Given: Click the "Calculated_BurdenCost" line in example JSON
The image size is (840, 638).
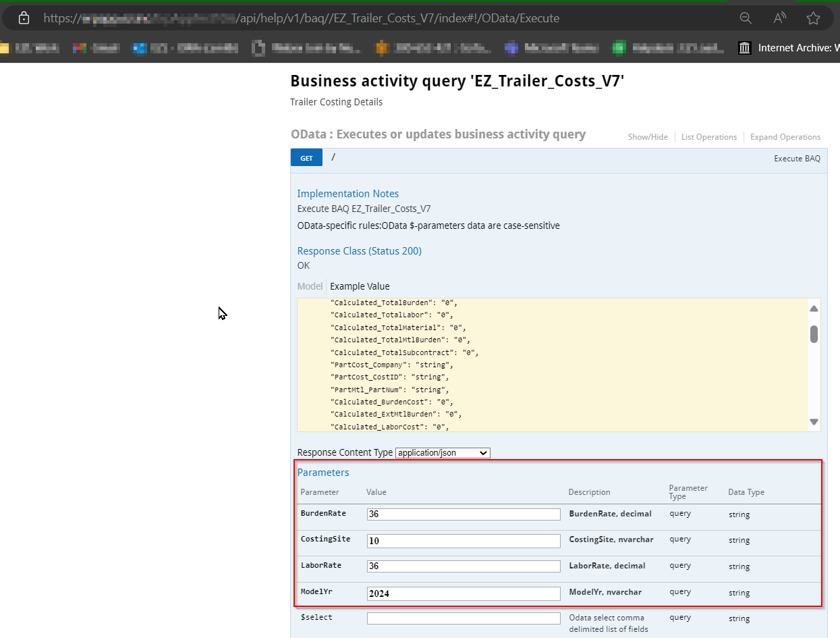Looking at the screenshot, I should pyautogui.click(x=392, y=402).
